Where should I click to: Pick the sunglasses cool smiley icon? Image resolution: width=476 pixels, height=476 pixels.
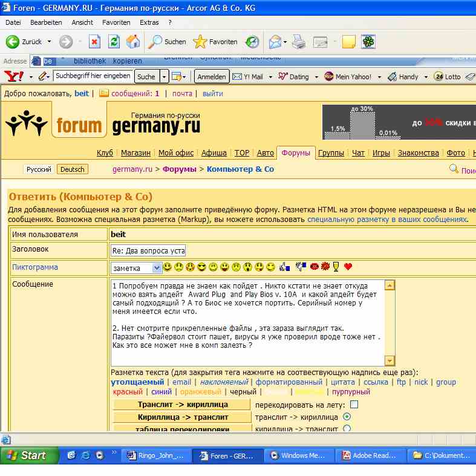tap(201, 267)
